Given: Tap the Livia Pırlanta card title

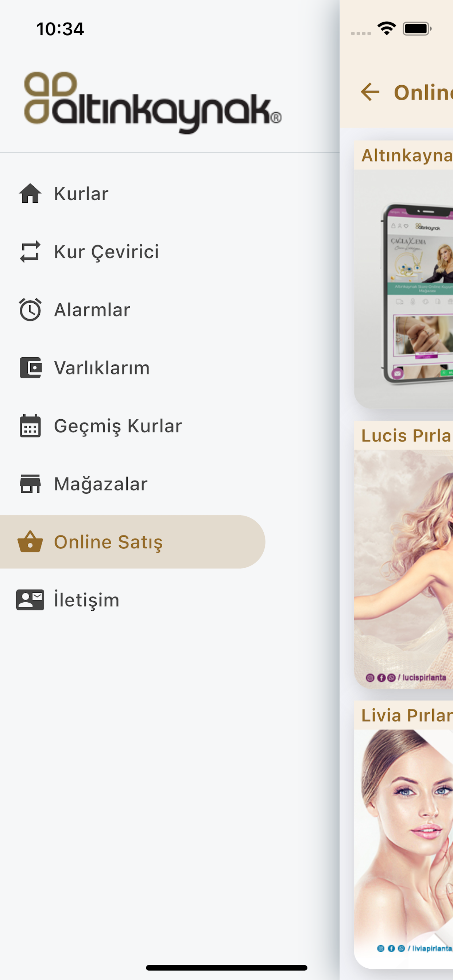Looking at the screenshot, I should coord(406,716).
